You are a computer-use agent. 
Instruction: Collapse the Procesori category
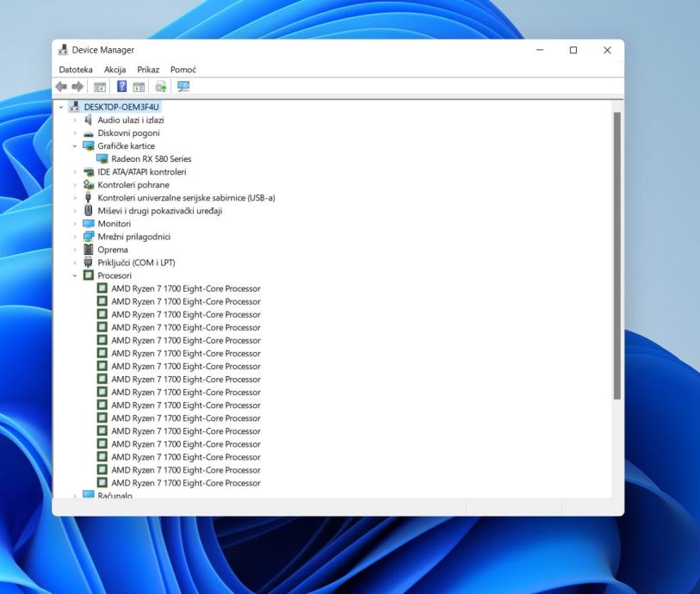pyautogui.click(x=75, y=275)
